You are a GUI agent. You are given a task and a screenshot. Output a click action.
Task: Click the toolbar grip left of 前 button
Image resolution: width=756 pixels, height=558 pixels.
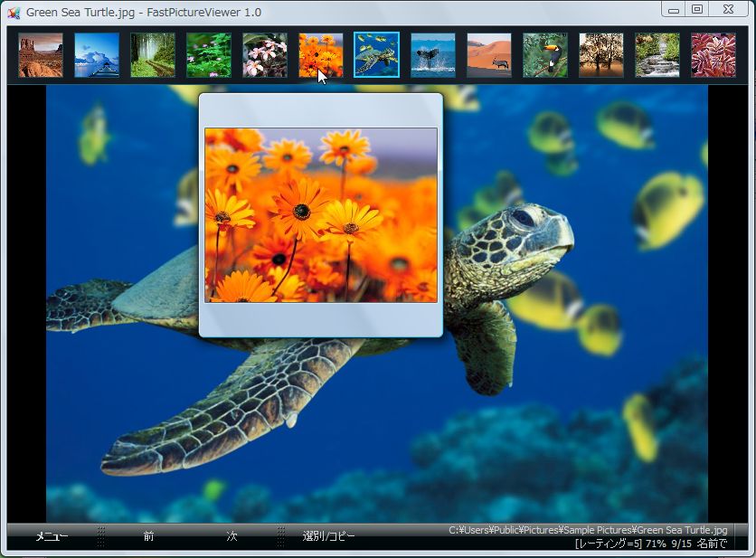tap(100, 536)
